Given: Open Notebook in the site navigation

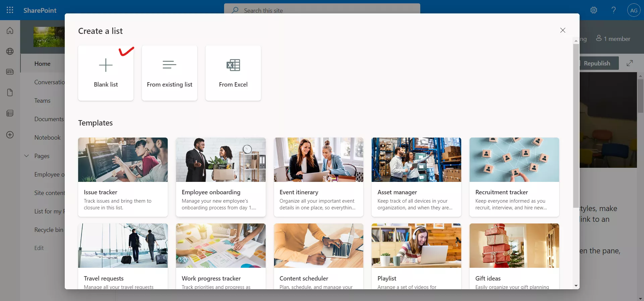Looking at the screenshot, I should 47,137.
